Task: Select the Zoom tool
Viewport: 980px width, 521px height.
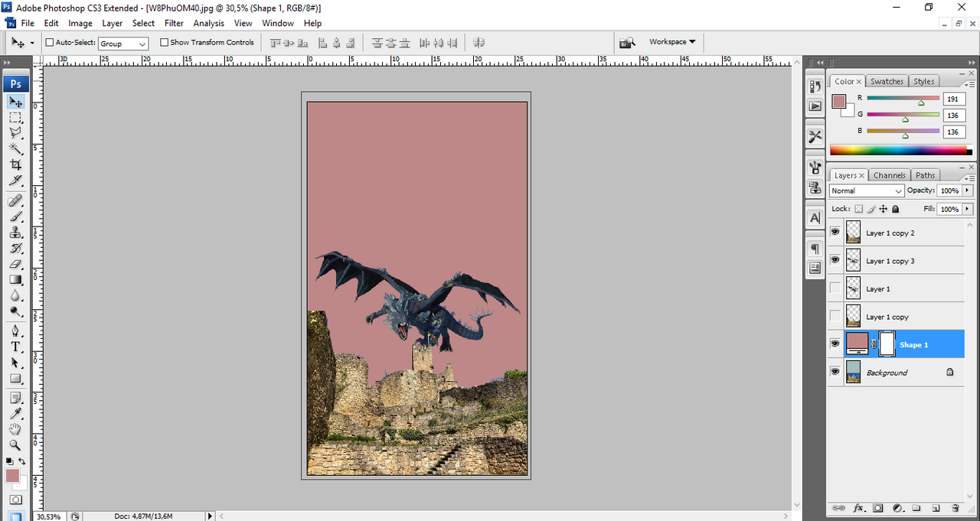Action: point(15,445)
